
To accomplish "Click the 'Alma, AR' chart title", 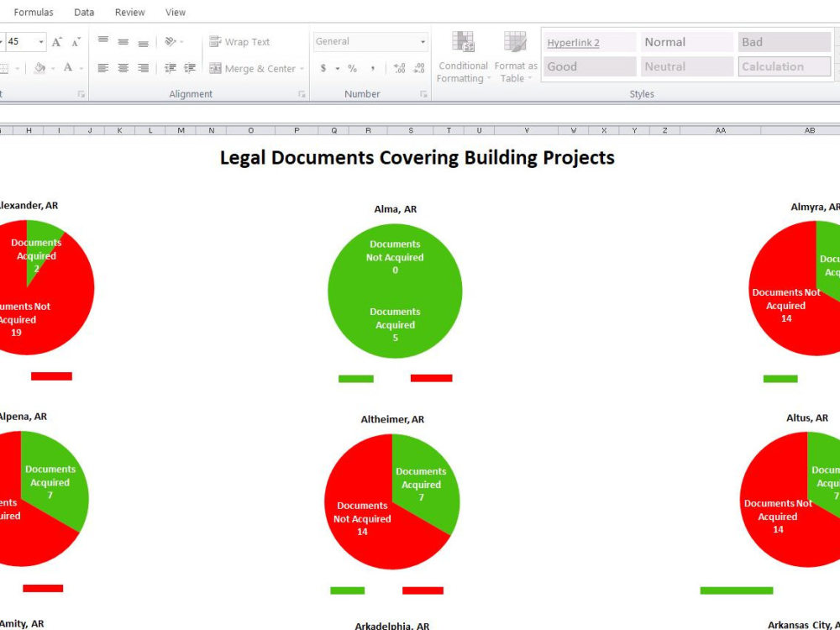I will [x=396, y=209].
